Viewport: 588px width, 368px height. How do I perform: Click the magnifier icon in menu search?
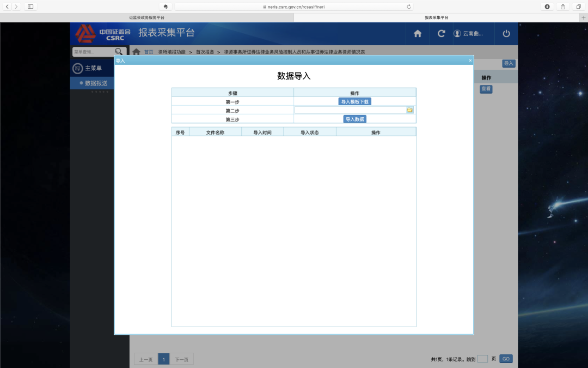click(119, 51)
